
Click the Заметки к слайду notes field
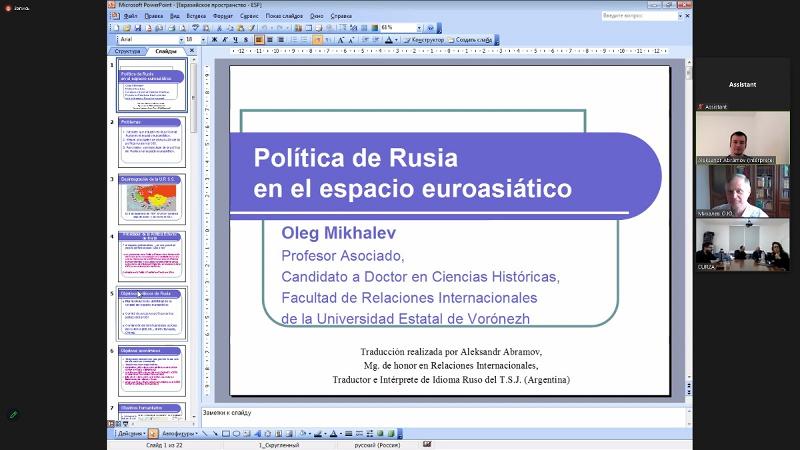(x=440, y=412)
